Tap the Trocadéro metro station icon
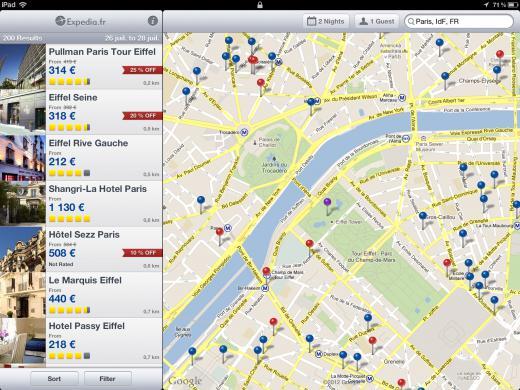Viewport: 520px width, 390px height. point(245,132)
